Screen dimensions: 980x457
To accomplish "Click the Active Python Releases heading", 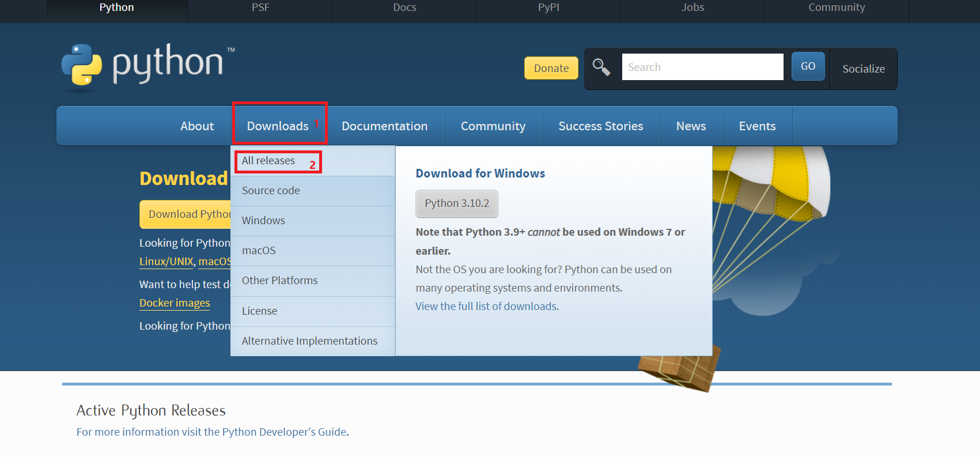I will (151, 410).
